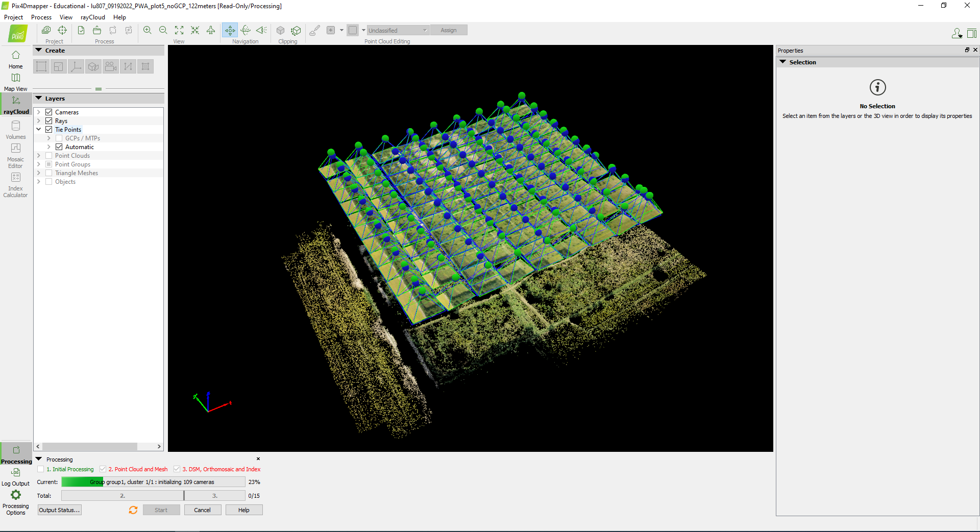Open the rayCloud menu
Viewport: 980px width, 532px height.
click(x=93, y=17)
